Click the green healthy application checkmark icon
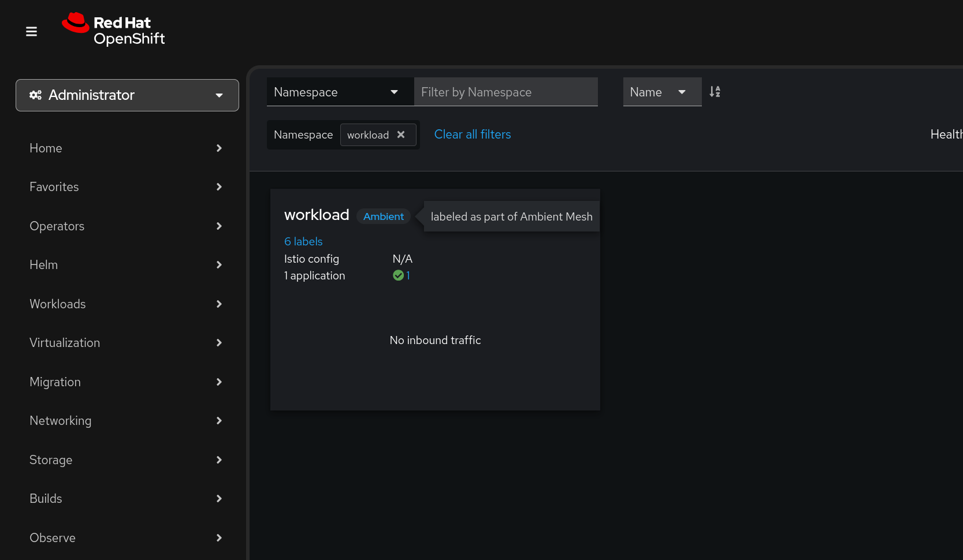This screenshot has width=963, height=560. (x=398, y=275)
